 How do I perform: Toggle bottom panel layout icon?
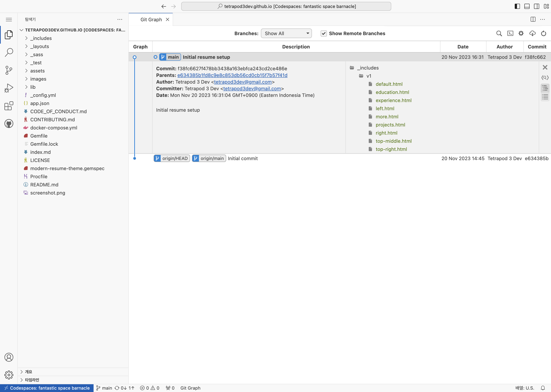527,6
